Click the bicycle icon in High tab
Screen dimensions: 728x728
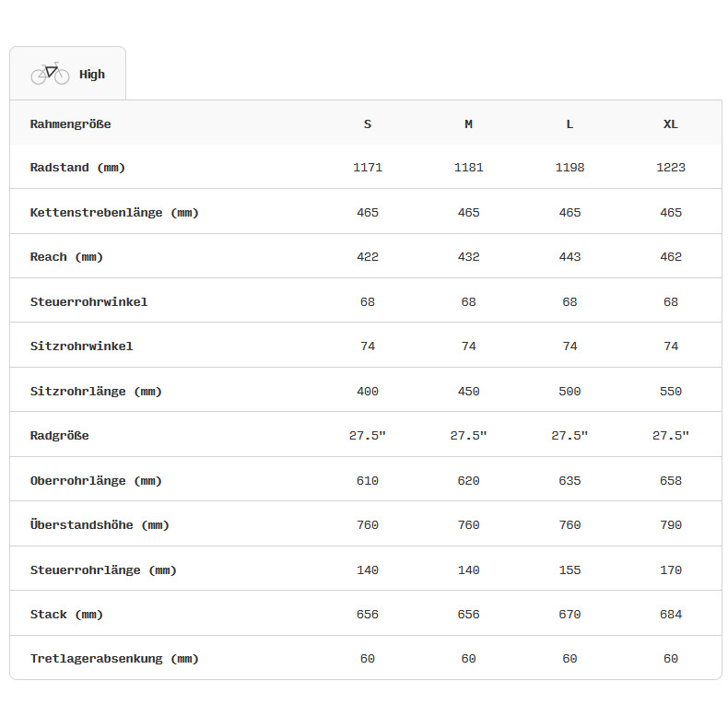click(x=50, y=74)
